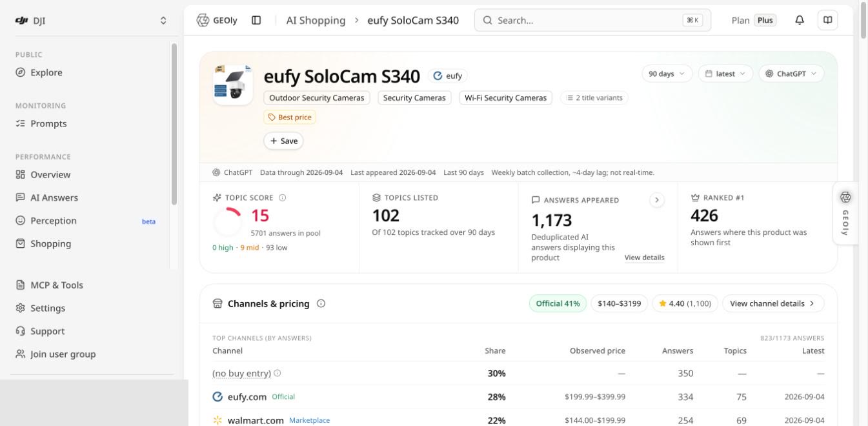
Task: Open the GEOly side tab
Action: coord(845,214)
